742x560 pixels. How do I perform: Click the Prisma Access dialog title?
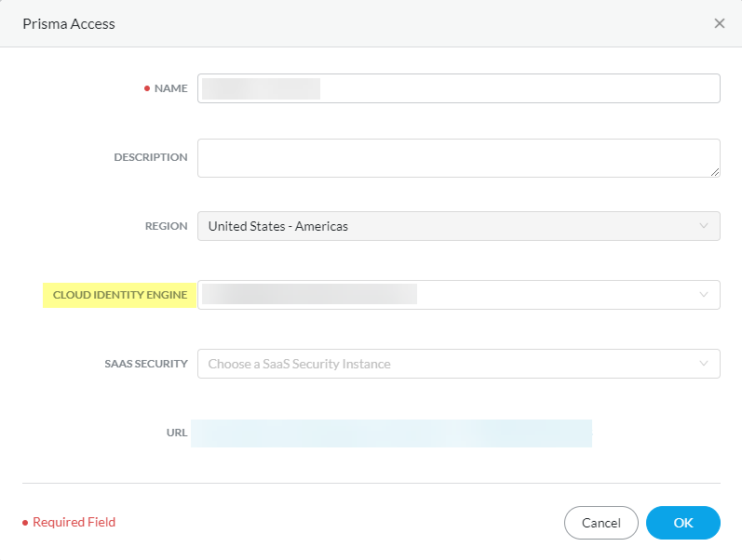(x=69, y=23)
